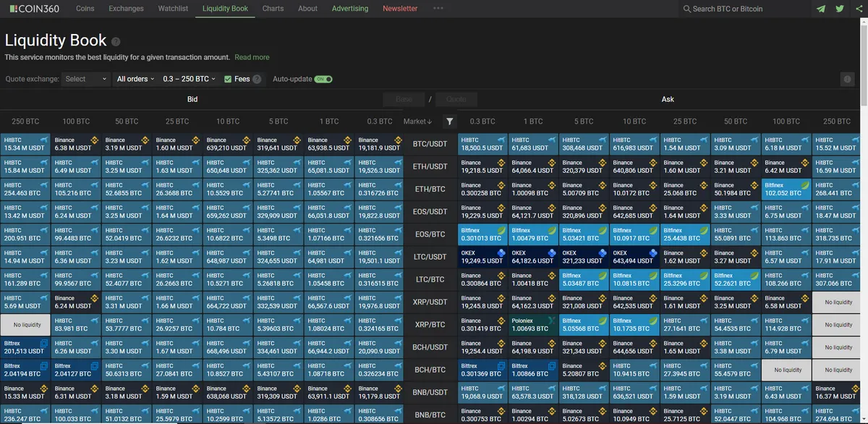Click OKEX icon on 19,249.5 USDT cell

tap(501, 253)
